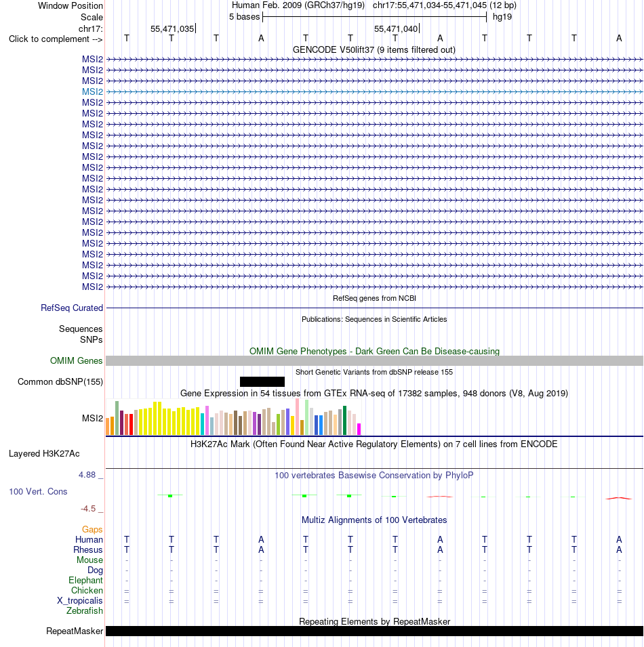
Task: Click the -4.5 PhyloP lower scale value
Action: click(x=88, y=509)
